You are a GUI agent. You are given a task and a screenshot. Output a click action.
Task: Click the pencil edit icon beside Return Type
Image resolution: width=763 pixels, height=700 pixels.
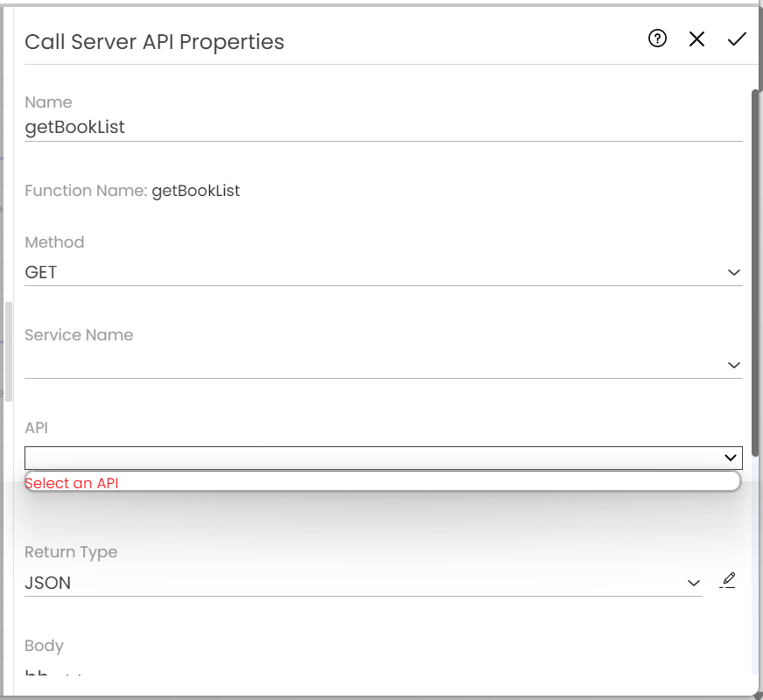pyautogui.click(x=728, y=580)
